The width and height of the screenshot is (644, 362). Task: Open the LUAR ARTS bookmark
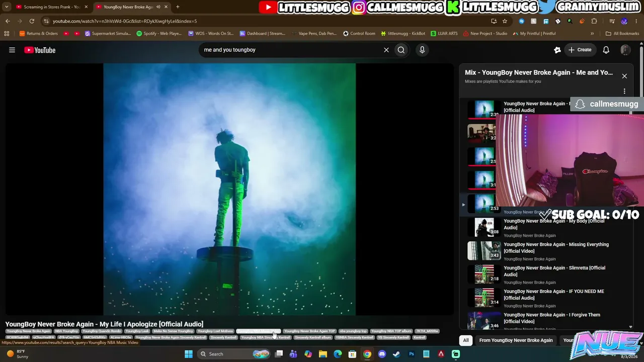tap(444, 34)
